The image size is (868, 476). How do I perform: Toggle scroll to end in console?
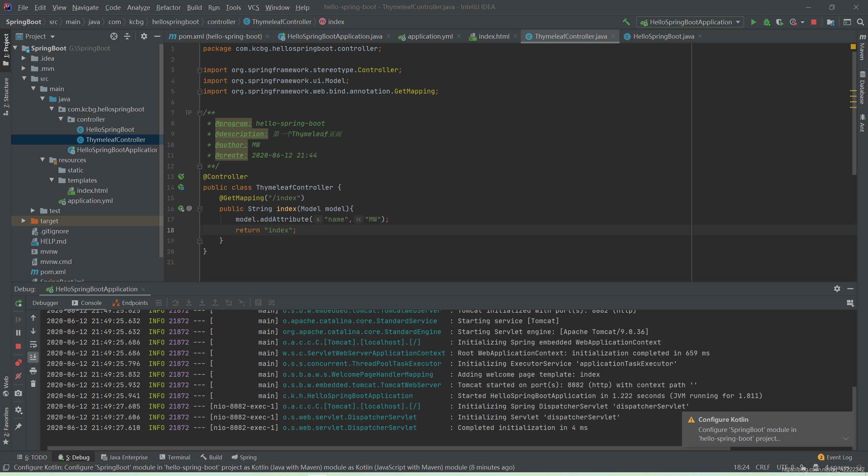[33, 357]
